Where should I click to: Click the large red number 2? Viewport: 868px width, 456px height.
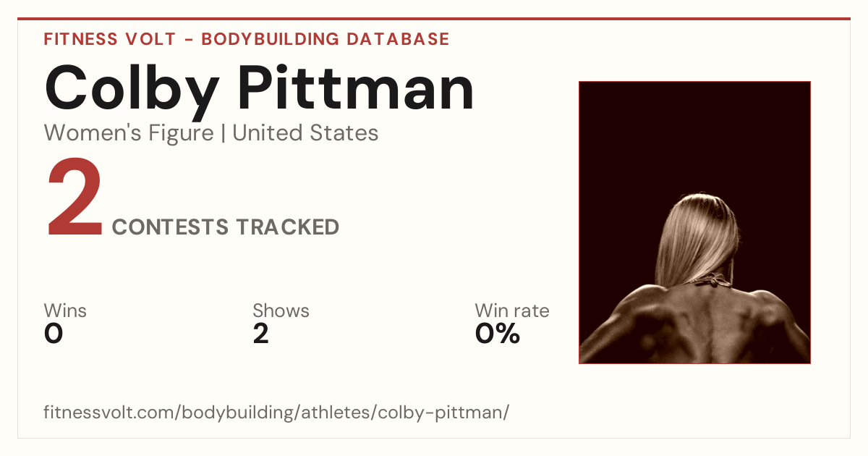click(x=75, y=199)
